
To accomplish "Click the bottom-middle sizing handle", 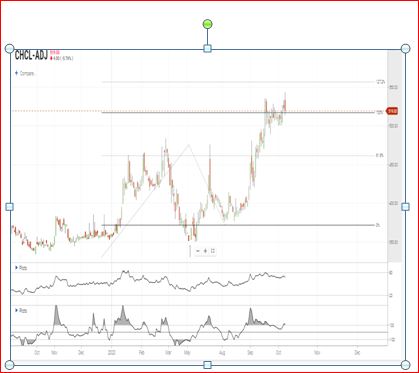I will [x=207, y=365].
